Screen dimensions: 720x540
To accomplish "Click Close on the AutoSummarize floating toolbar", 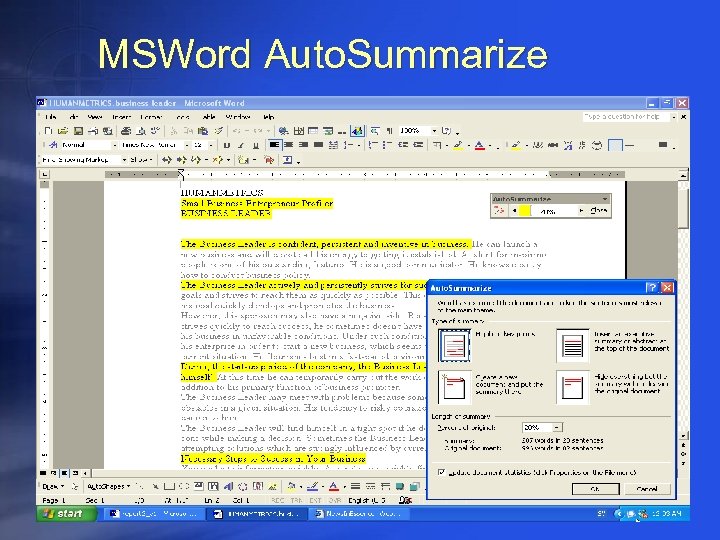I will coord(598,210).
